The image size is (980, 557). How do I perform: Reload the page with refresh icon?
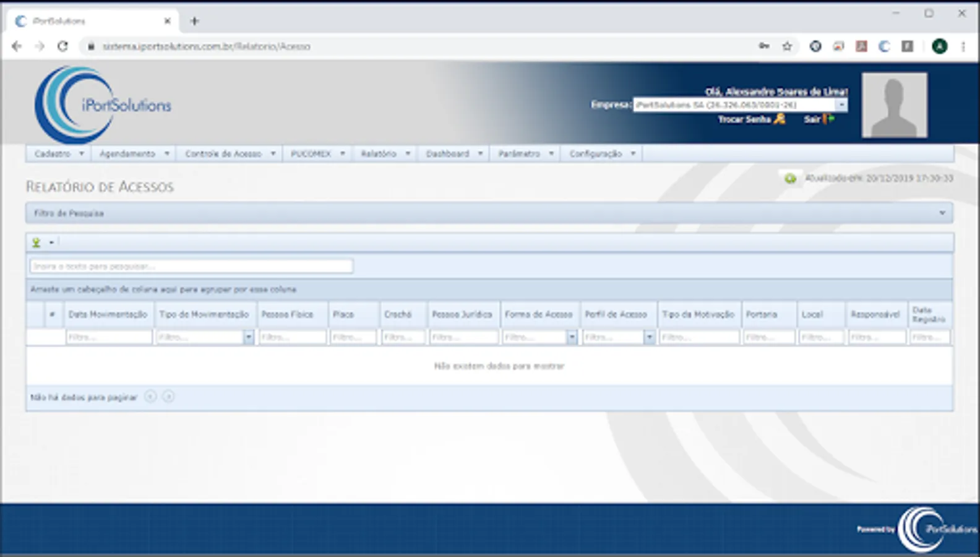tap(62, 46)
